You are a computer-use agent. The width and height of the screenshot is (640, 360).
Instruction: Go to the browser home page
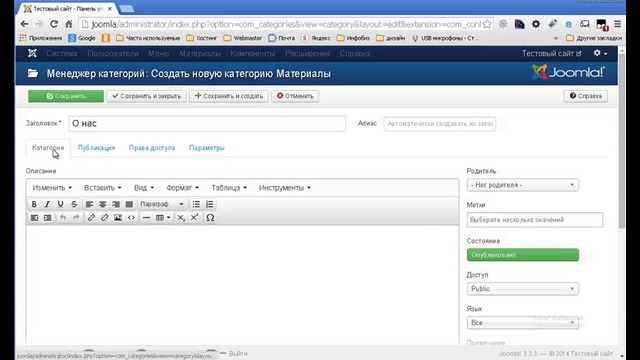pyautogui.click(x=69, y=24)
